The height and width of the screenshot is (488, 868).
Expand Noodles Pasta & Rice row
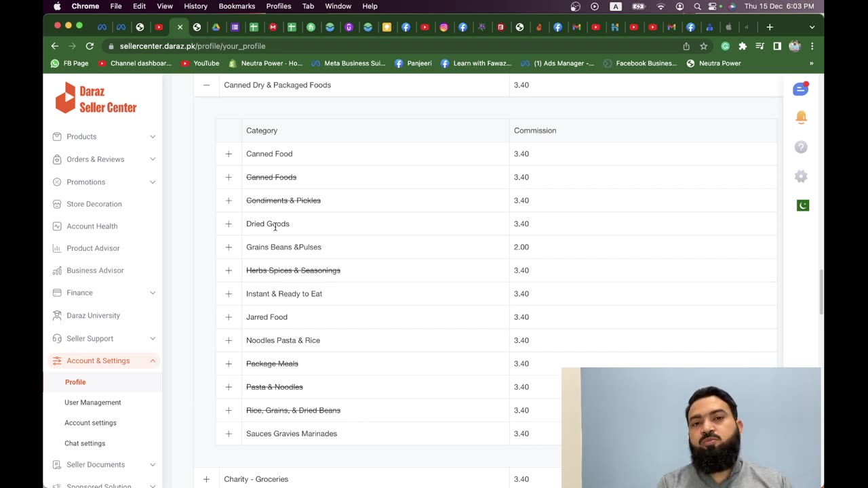pyautogui.click(x=229, y=340)
